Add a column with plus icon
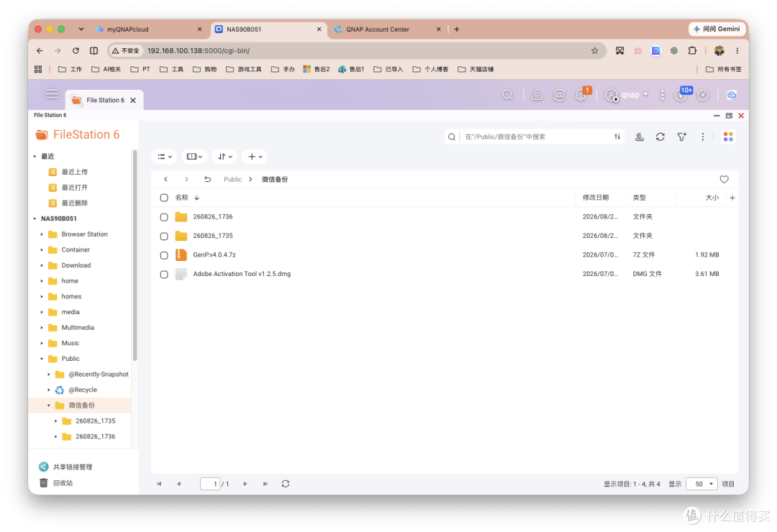Image resolution: width=777 pixels, height=532 pixels. pos(732,198)
